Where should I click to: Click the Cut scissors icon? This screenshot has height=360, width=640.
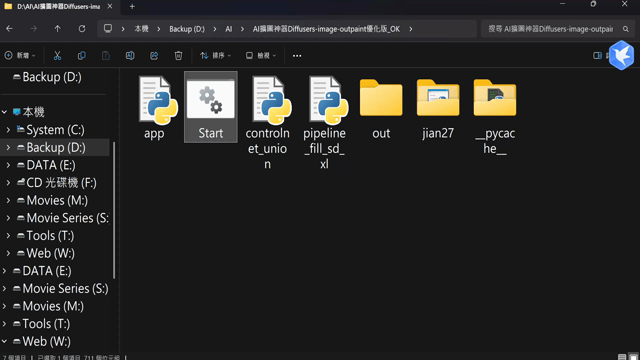coord(57,56)
